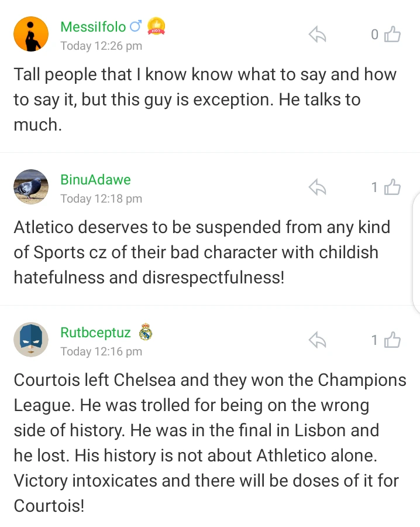420x527 pixels.
Task: Tap the Atletico suspension comment text
Action: coord(202,252)
